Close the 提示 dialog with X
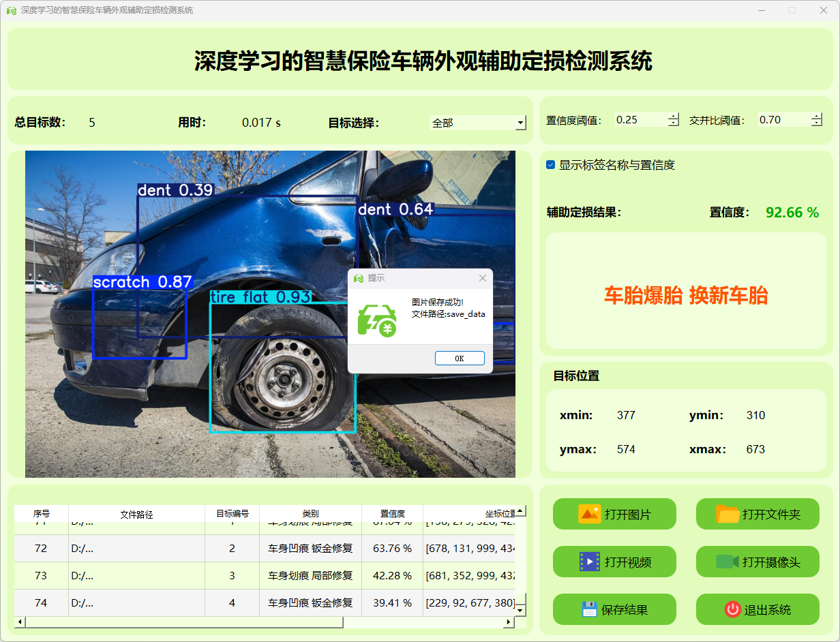 point(483,278)
